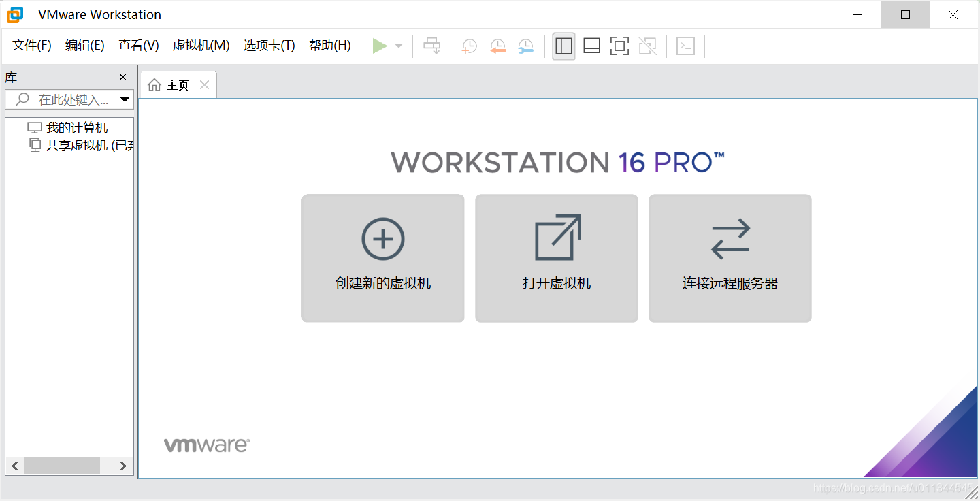Close the VMware Workstation window
This screenshot has height=501, width=980.
[953, 14]
